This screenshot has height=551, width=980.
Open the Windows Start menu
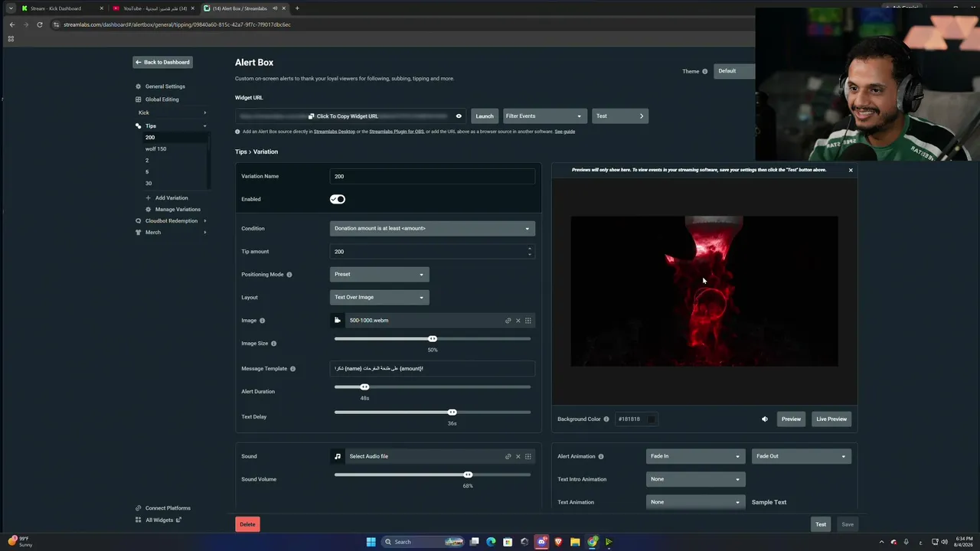(x=371, y=542)
